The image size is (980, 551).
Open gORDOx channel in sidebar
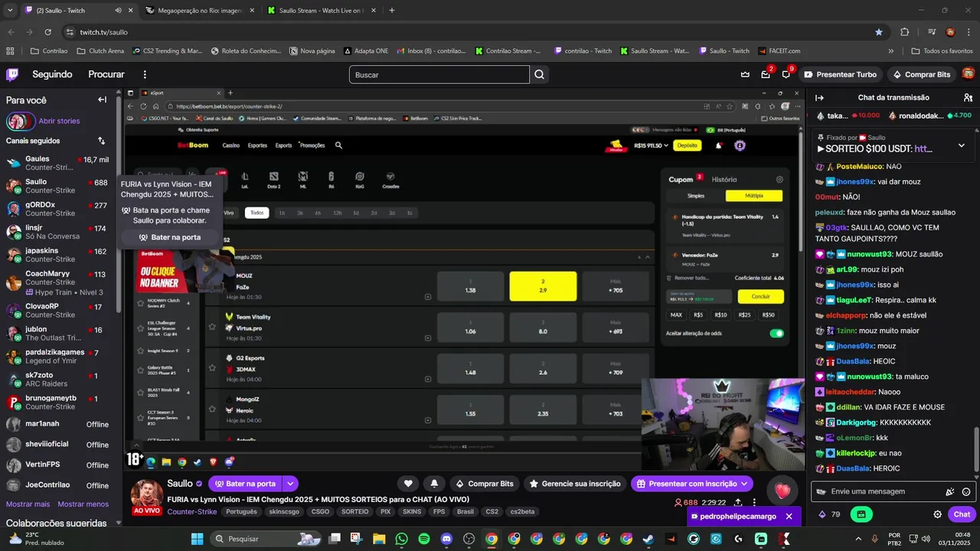pos(60,209)
